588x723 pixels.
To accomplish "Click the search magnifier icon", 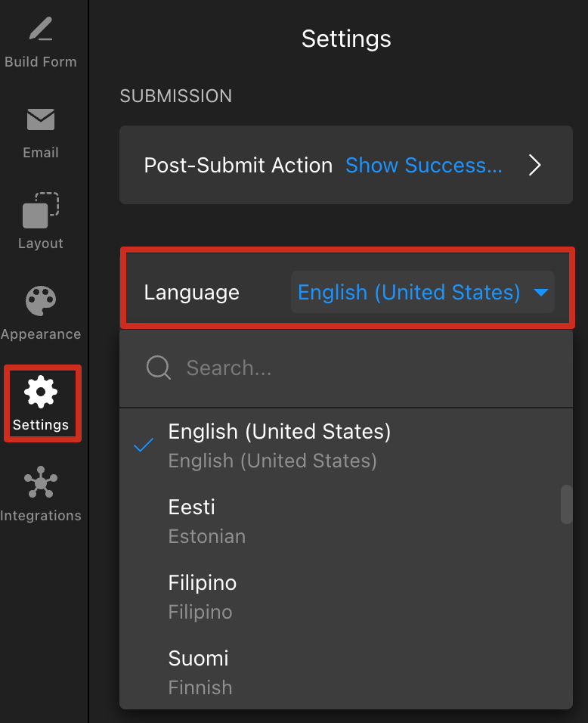I will (159, 368).
